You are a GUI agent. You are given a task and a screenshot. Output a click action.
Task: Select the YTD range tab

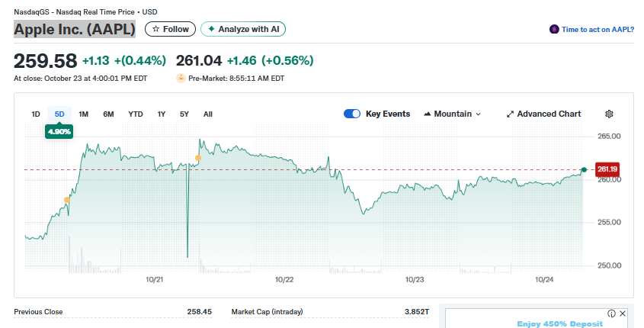(136, 114)
